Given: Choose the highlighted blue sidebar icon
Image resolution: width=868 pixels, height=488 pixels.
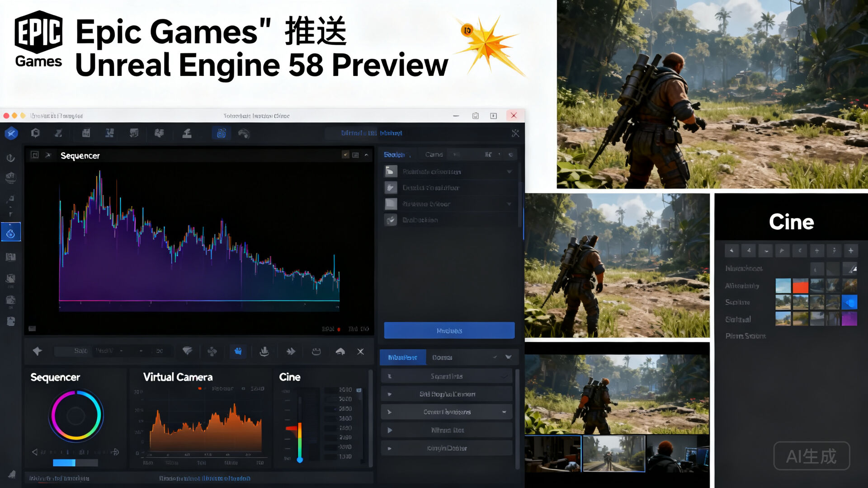Looking at the screenshot, I should (x=11, y=232).
